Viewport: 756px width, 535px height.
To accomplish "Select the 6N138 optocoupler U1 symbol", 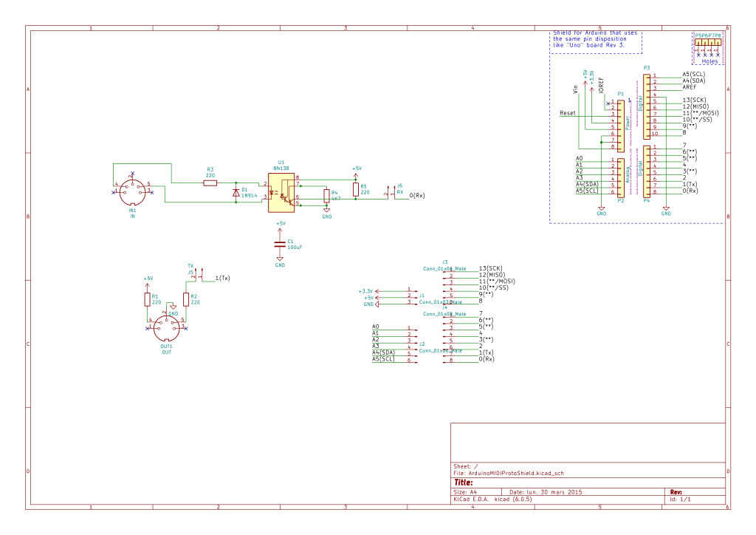I will point(281,190).
